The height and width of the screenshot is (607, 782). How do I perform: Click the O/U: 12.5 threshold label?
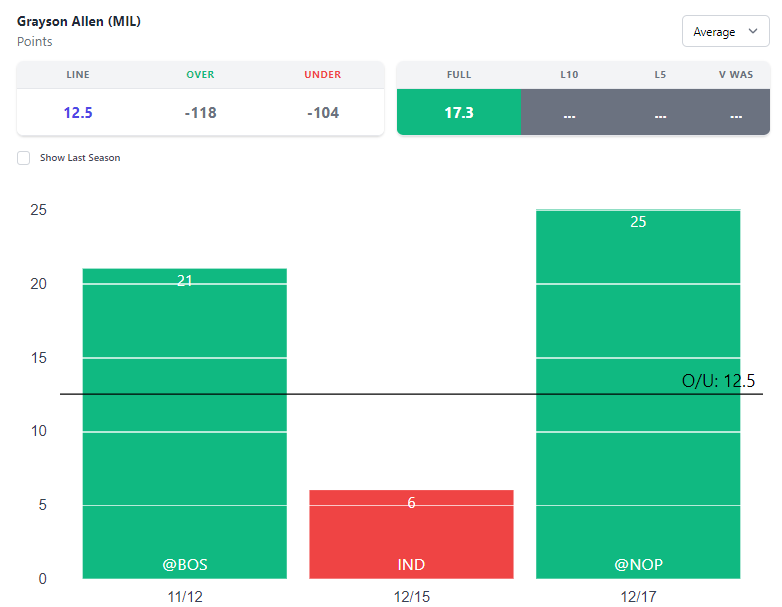[718, 381]
